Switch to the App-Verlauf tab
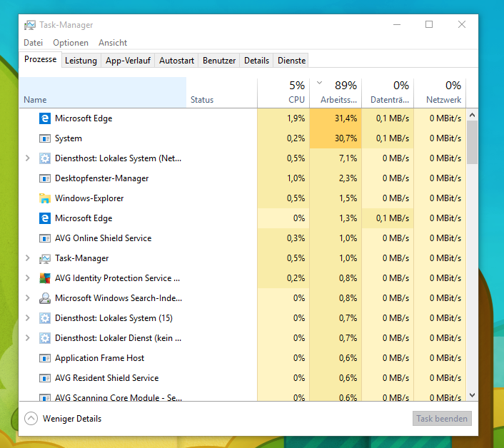 pyautogui.click(x=128, y=61)
